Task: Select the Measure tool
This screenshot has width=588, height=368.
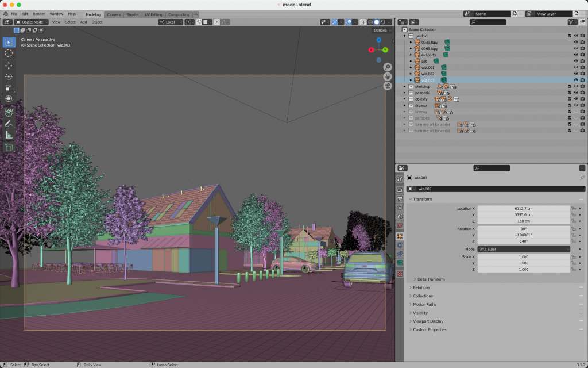Action: pyautogui.click(x=9, y=135)
